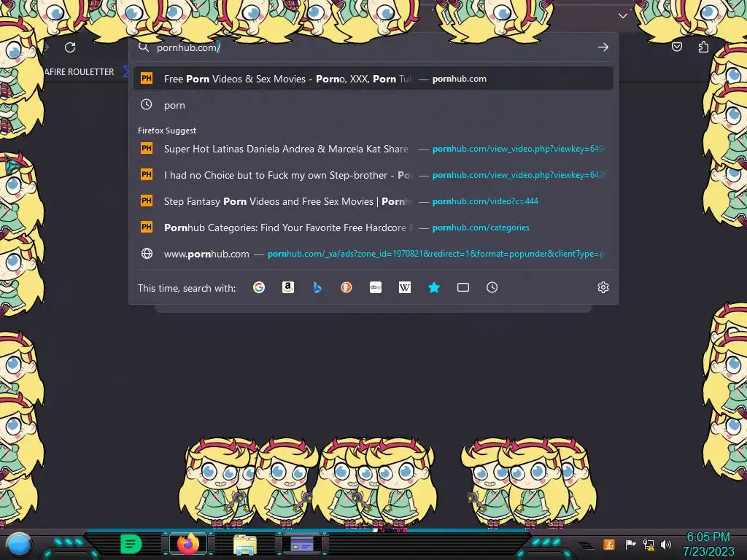
Task: Reload the page with the refresh icon
Action: (70, 47)
